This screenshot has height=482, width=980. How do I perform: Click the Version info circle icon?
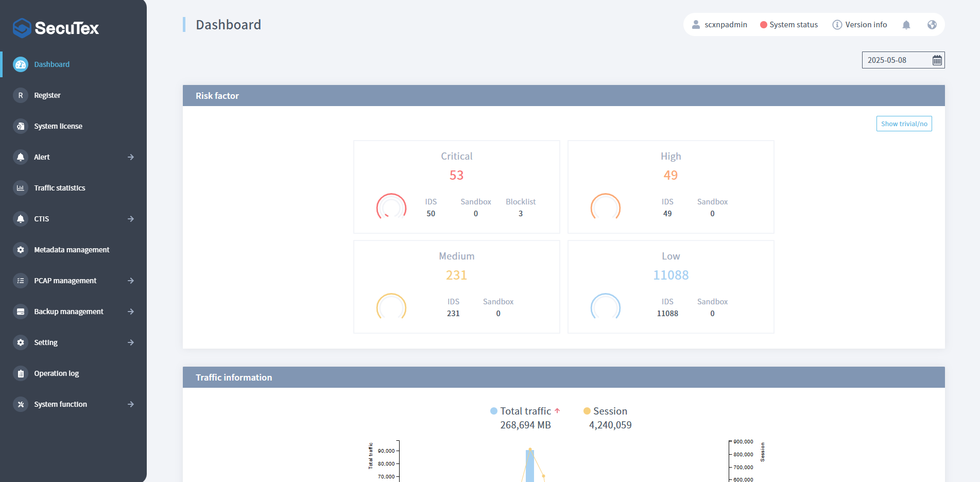pyautogui.click(x=837, y=25)
